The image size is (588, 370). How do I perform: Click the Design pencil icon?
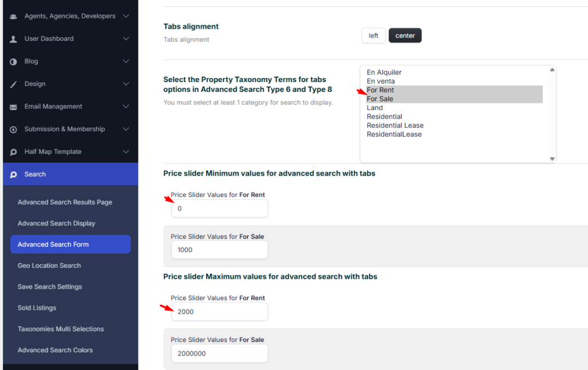click(14, 84)
